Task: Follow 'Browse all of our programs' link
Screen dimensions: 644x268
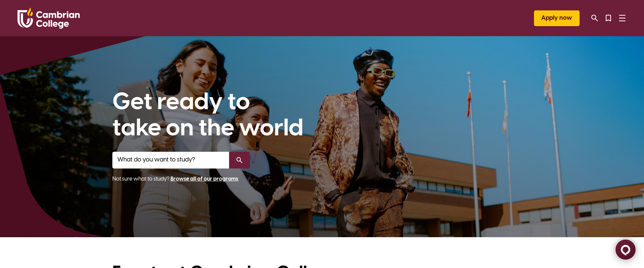Action: point(204,179)
